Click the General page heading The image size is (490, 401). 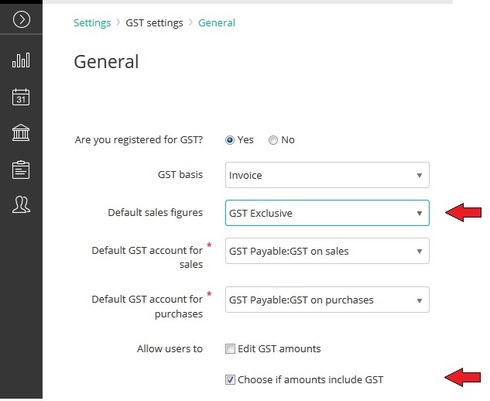106,62
